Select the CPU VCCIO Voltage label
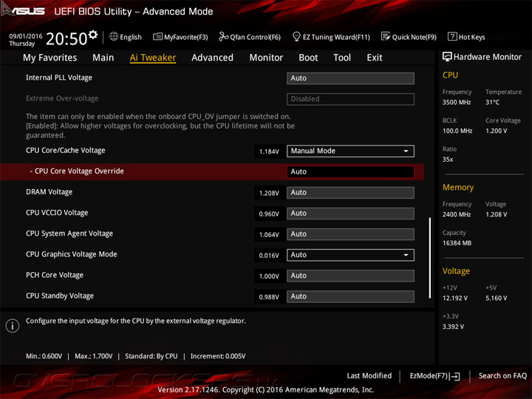 coord(57,213)
